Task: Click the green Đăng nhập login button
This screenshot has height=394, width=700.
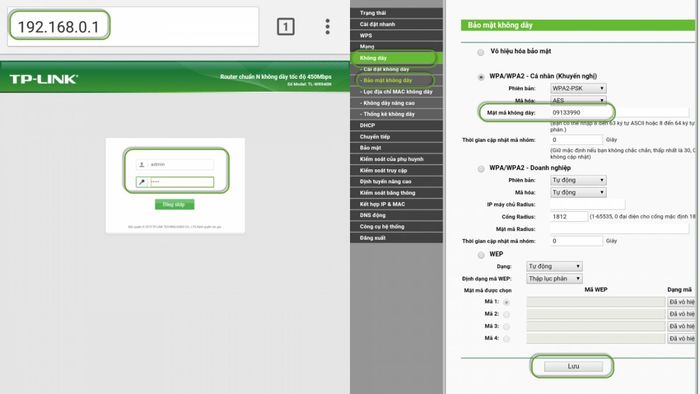Action: 175,204
